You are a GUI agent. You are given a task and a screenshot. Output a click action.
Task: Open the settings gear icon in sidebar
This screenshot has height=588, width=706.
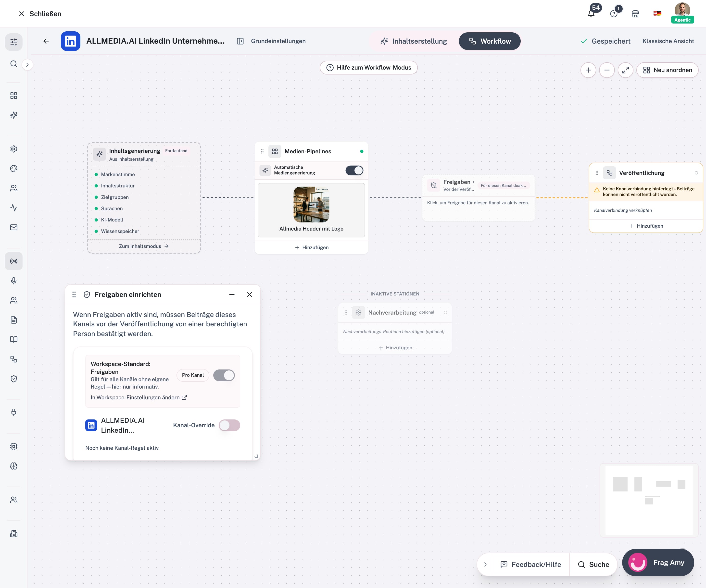[14, 149]
